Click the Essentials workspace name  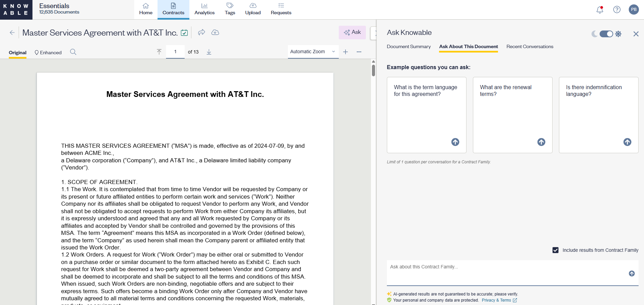54,6
